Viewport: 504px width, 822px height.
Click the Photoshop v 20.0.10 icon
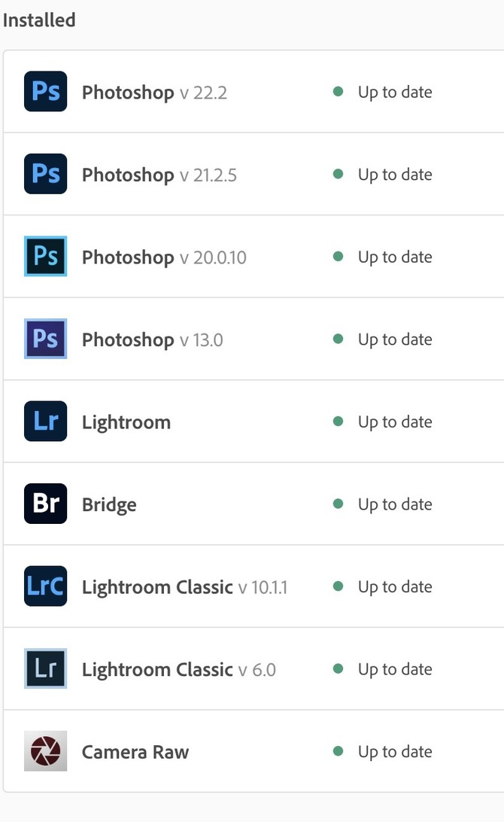[x=45, y=257]
